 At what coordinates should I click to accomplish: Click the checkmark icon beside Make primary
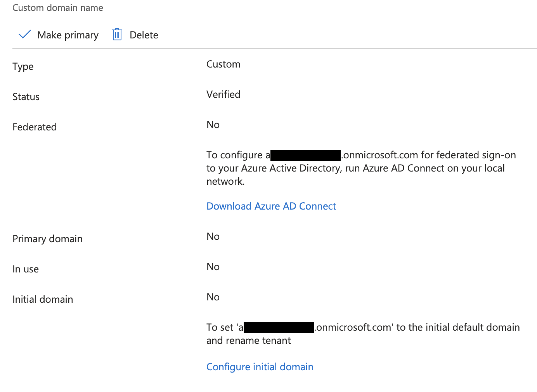pos(24,34)
